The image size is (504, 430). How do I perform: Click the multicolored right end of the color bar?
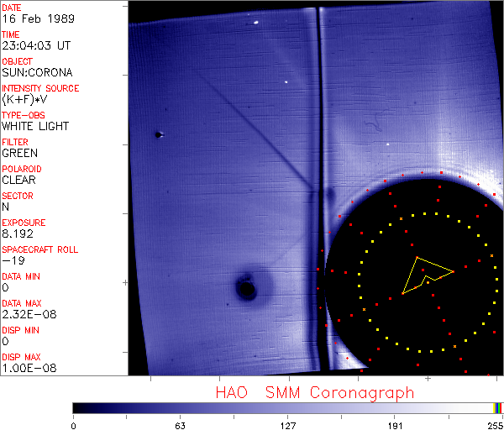499,407
